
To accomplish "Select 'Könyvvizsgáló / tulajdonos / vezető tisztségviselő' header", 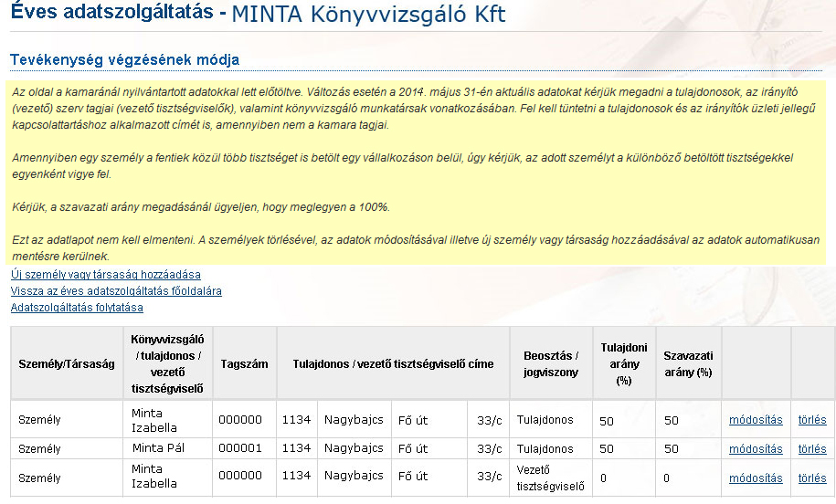I will (167, 364).
